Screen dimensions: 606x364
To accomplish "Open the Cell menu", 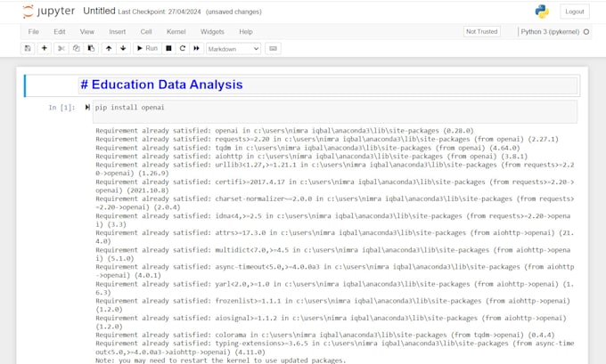I will click(146, 32).
